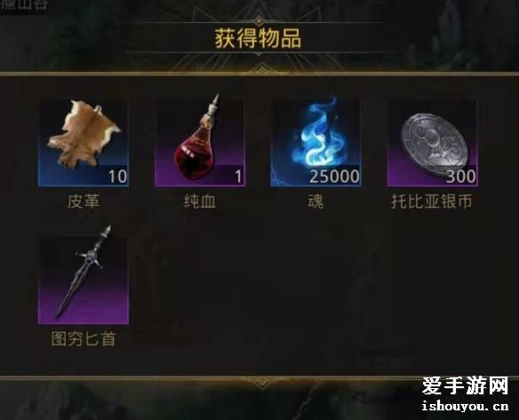Image resolution: width=519 pixels, height=420 pixels.
Task: Select the blue flame 魂 icon
Action: coord(315,143)
